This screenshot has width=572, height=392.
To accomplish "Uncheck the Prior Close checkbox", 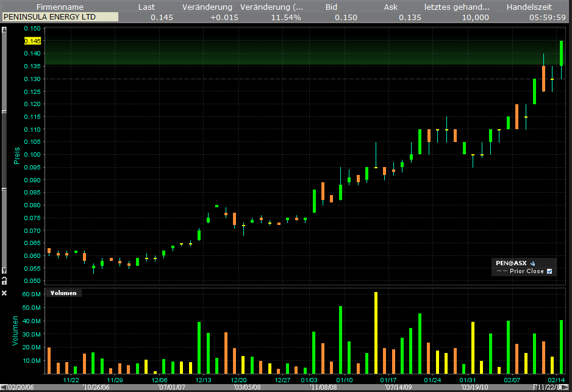I will tap(549, 271).
